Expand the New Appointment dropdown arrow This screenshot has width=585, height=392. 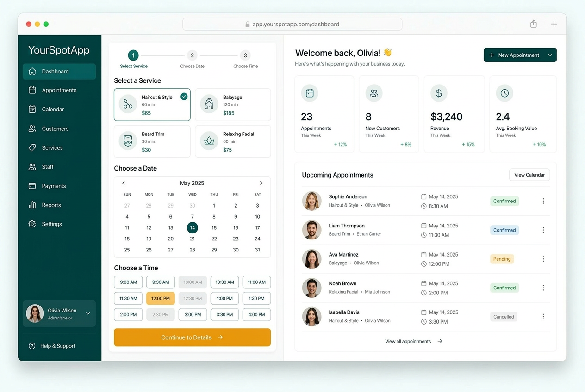550,55
